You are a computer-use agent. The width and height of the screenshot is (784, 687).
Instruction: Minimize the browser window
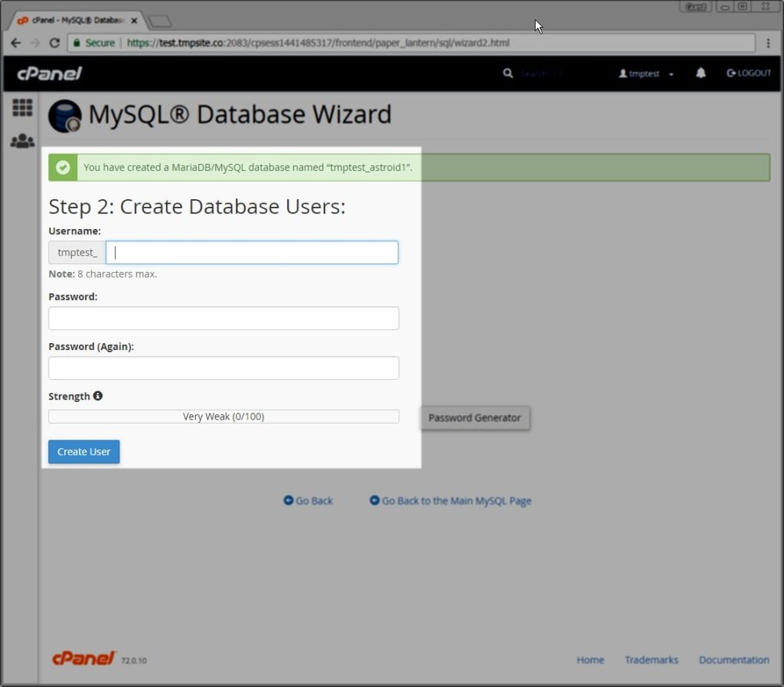click(724, 7)
